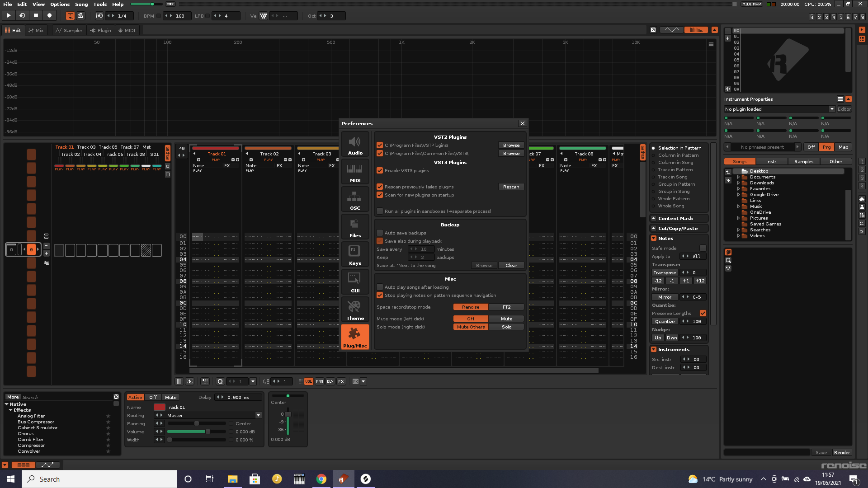Open the No plugin loaded dropdown
The height and width of the screenshot is (488, 868).
point(832,109)
